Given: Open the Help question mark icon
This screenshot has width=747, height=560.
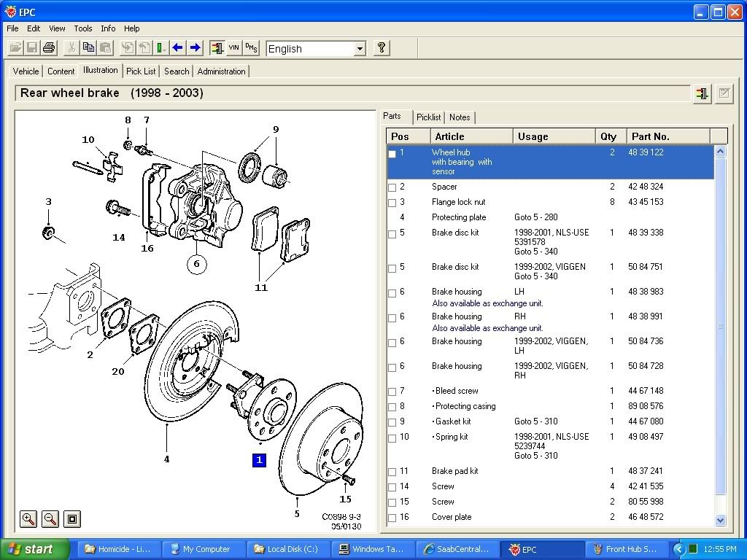Looking at the screenshot, I should tap(381, 48).
